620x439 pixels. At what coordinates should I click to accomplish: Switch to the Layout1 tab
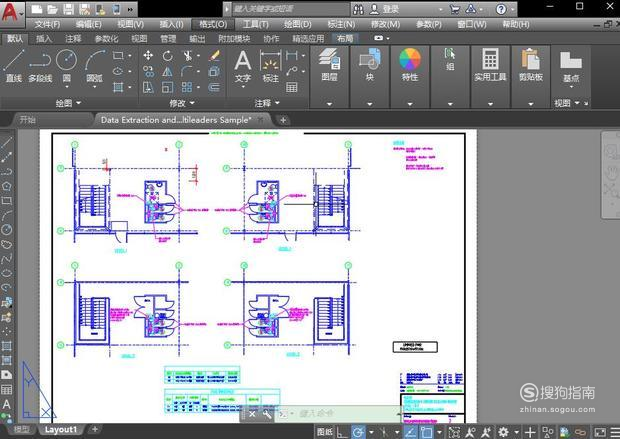60,430
